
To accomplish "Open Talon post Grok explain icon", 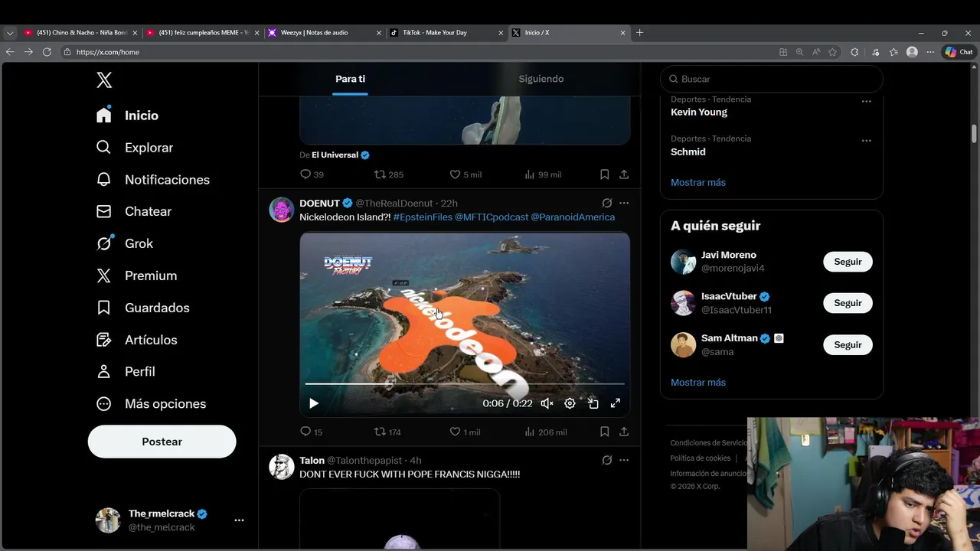I will click(x=606, y=460).
